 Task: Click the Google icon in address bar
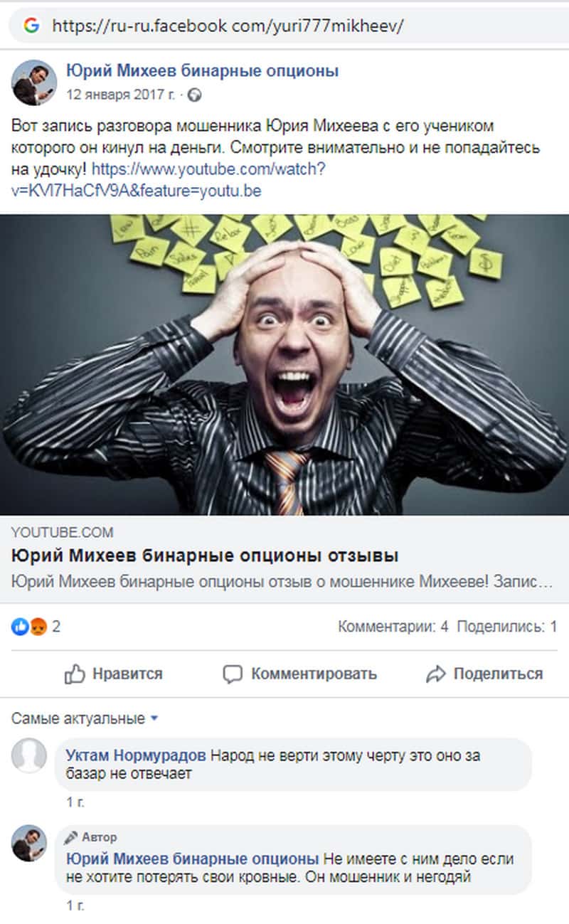coord(31,26)
